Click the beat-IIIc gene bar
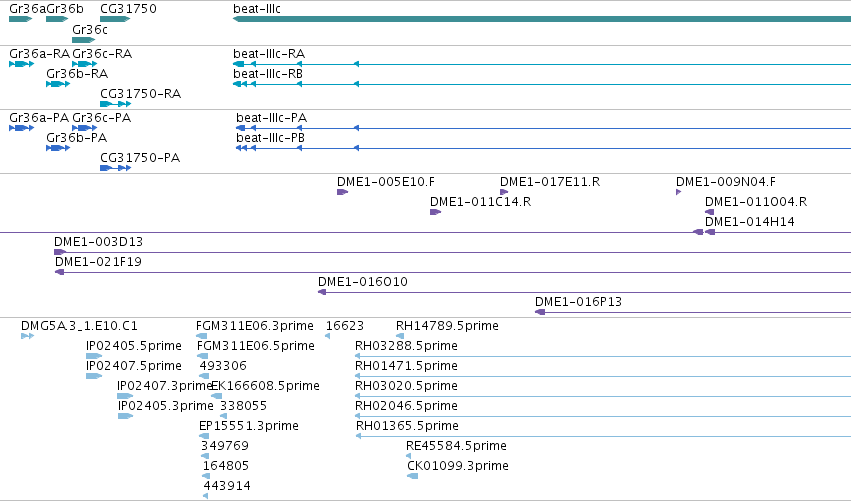This screenshot has height=501, width=851. (x=542, y=19)
